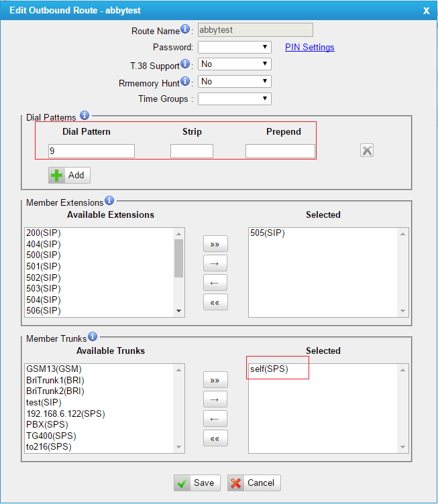Select trunk PBX(SPS)
Screen dimensions: 438x504
coord(47,425)
